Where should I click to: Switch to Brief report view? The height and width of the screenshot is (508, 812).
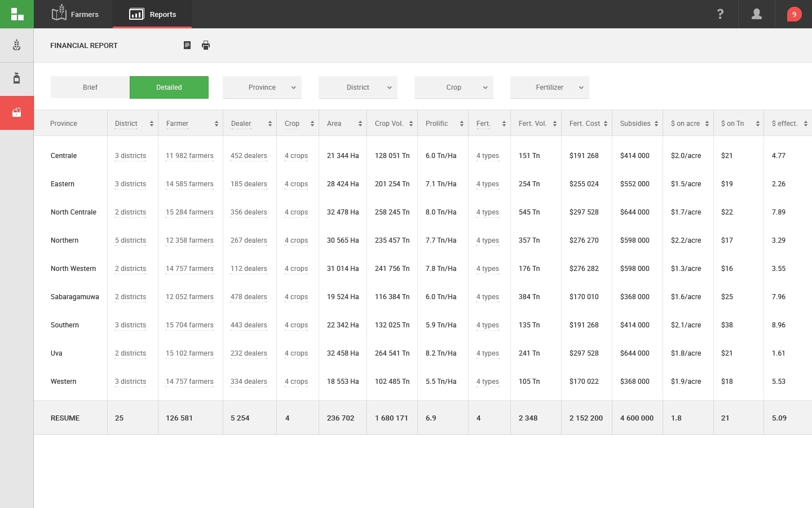(90, 87)
